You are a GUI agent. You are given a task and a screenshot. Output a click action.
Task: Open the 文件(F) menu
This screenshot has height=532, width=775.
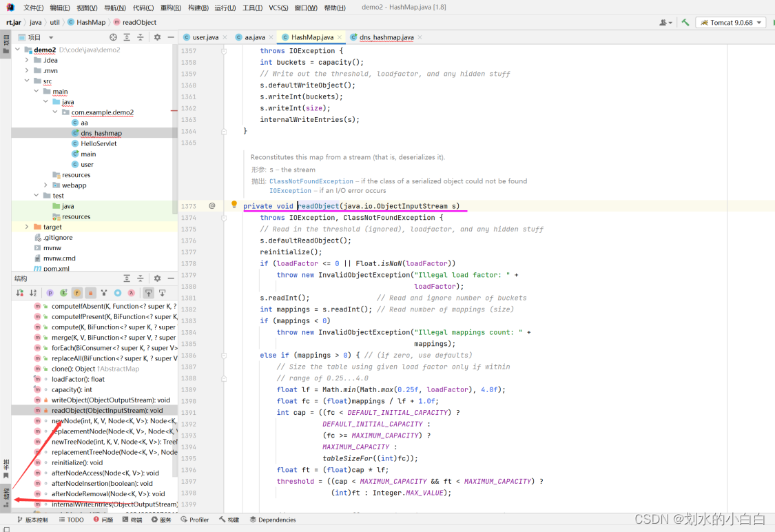33,8
